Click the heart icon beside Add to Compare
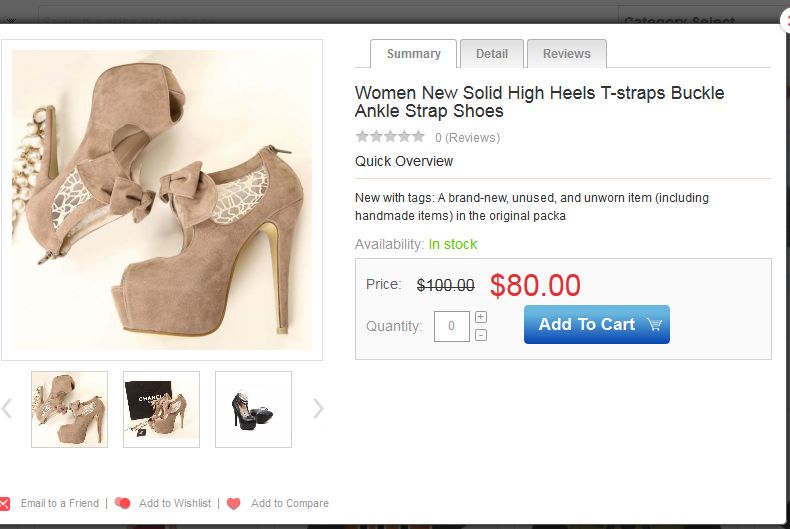Image resolution: width=790 pixels, height=529 pixels. pos(234,503)
